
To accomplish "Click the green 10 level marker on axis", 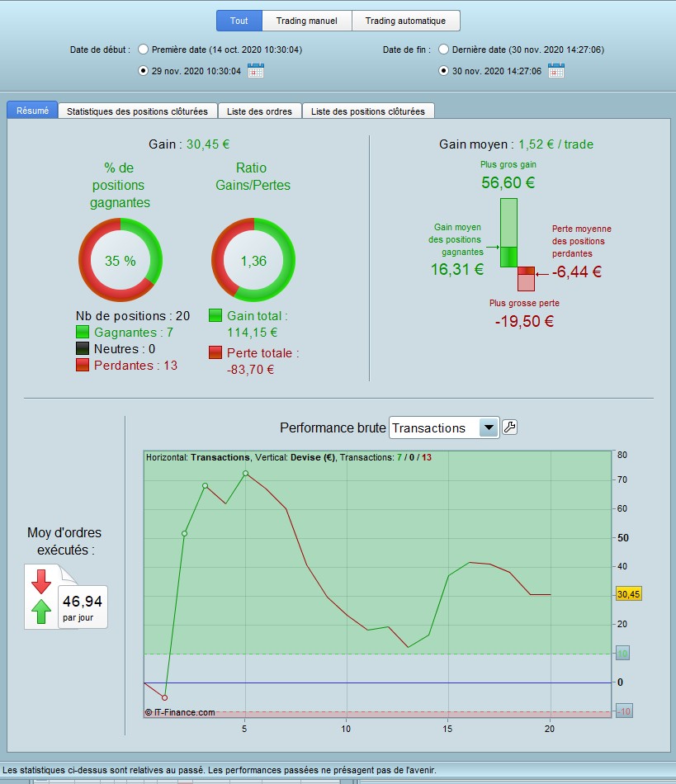I will click(x=622, y=653).
